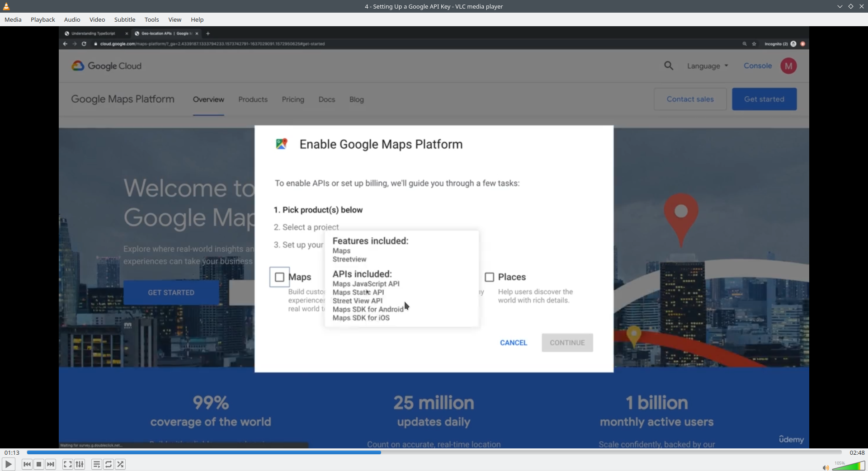
Task: Jump to the previous media item
Action: (x=27, y=464)
